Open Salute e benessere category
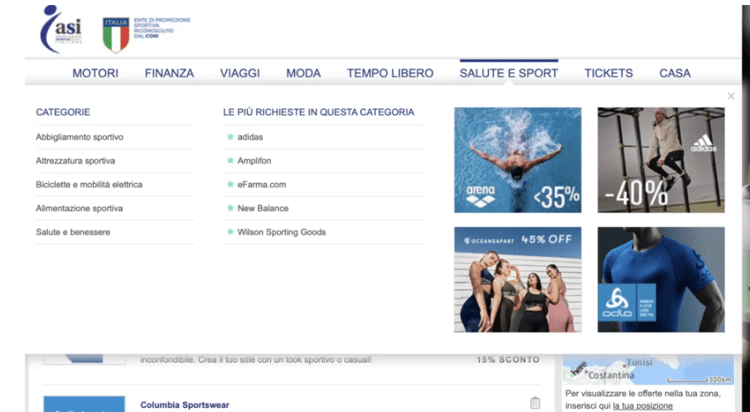 [73, 232]
